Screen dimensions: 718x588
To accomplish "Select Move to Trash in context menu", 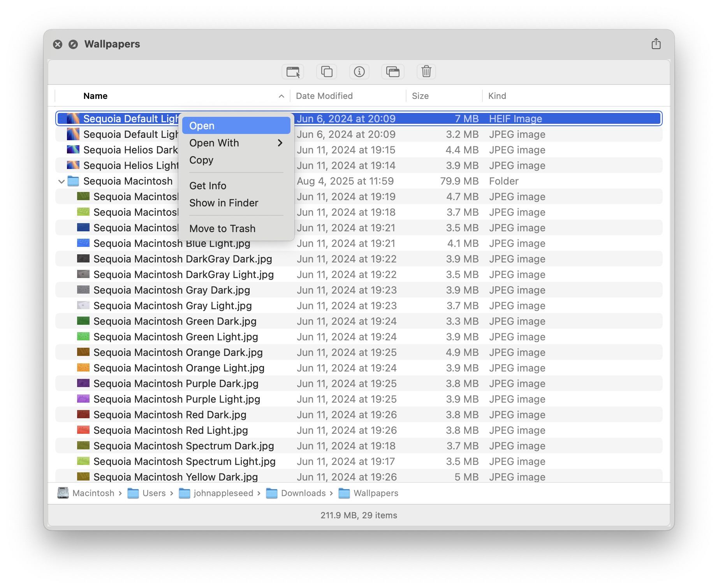I will (x=223, y=228).
